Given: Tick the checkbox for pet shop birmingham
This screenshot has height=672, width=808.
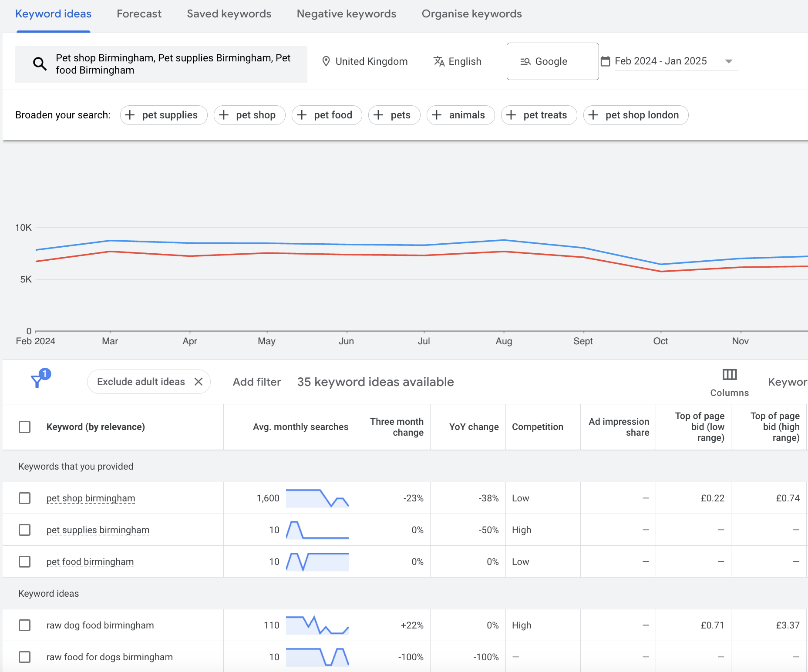Looking at the screenshot, I should point(25,498).
